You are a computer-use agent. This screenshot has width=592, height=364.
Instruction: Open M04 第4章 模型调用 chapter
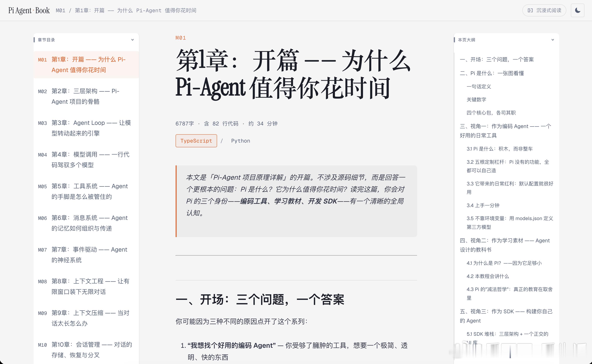click(86, 160)
